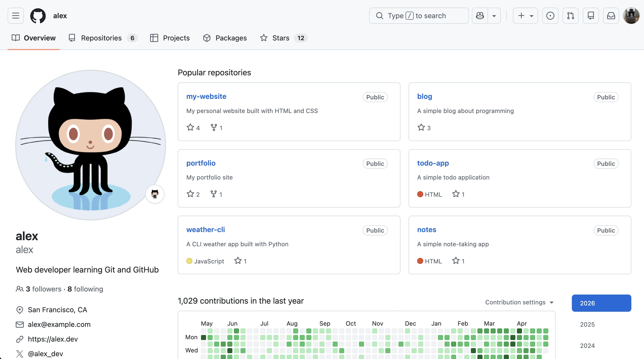View stargazers of weather-cli
This screenshot has width=644, height=359.
240,261
